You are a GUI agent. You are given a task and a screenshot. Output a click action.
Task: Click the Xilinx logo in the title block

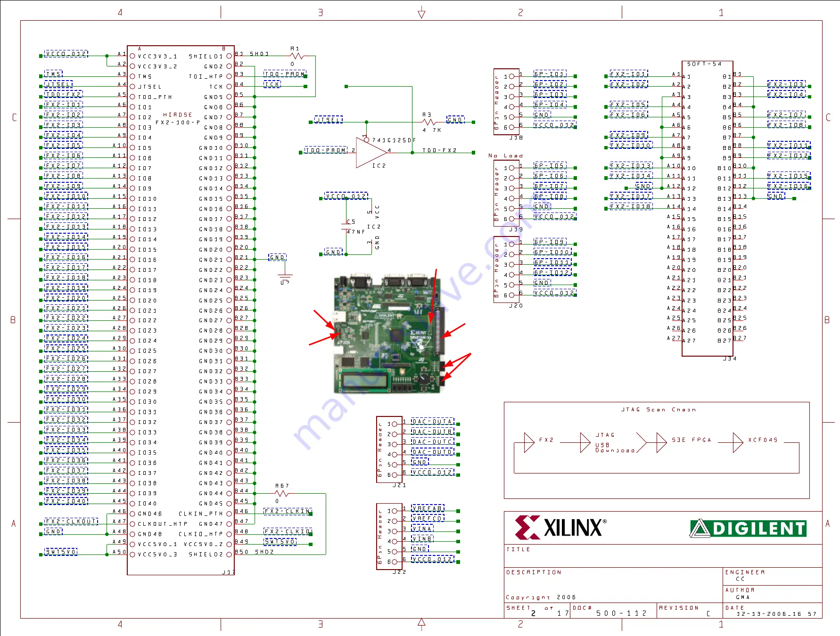click(560, 527)
